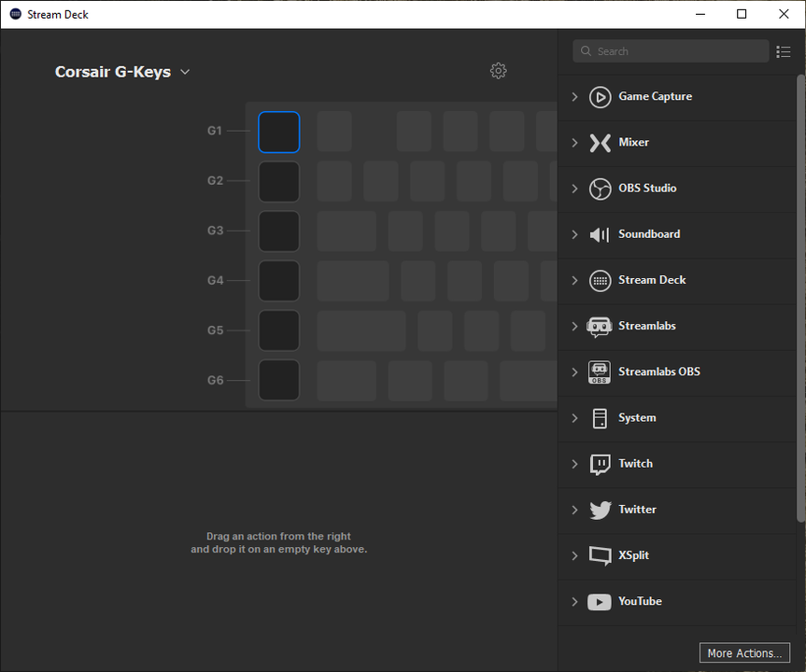Click the Streamlabs category icon
Image resolution: width=806 pixels, height=672 pixels.
coord(600,327)
